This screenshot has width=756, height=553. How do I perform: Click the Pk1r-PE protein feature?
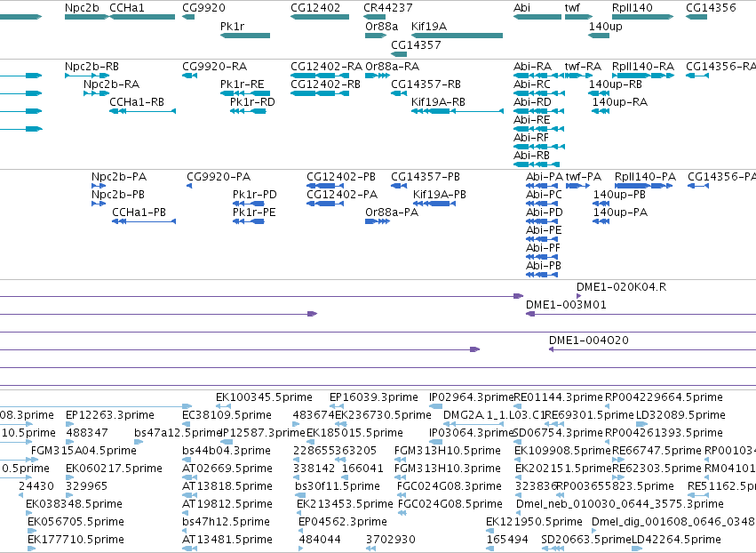248,221
